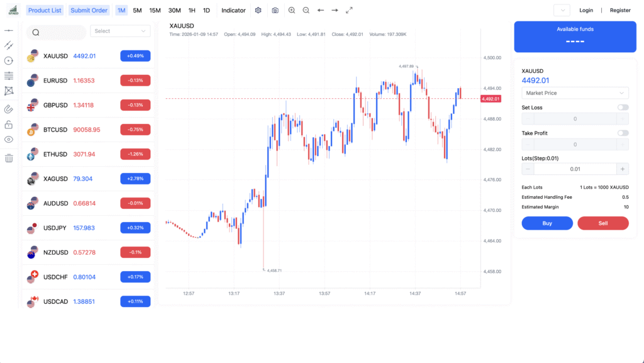Toggle the Set Loss switch
The width and height of the screenshot is (644, 363).
623,108
